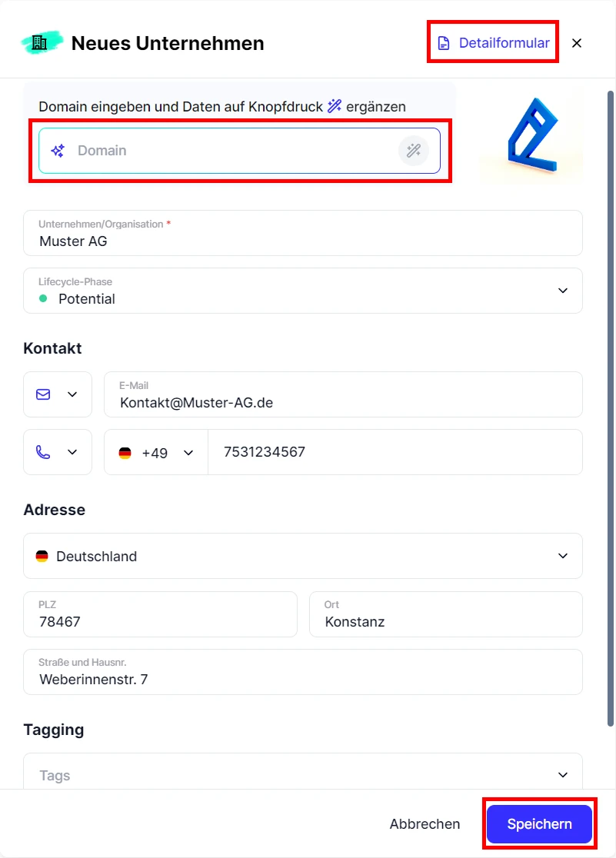Image resolution: width=616 pixels, height=858 pixels.
Task: Click the blue company logo image
Action: click(x=532, y=135)
